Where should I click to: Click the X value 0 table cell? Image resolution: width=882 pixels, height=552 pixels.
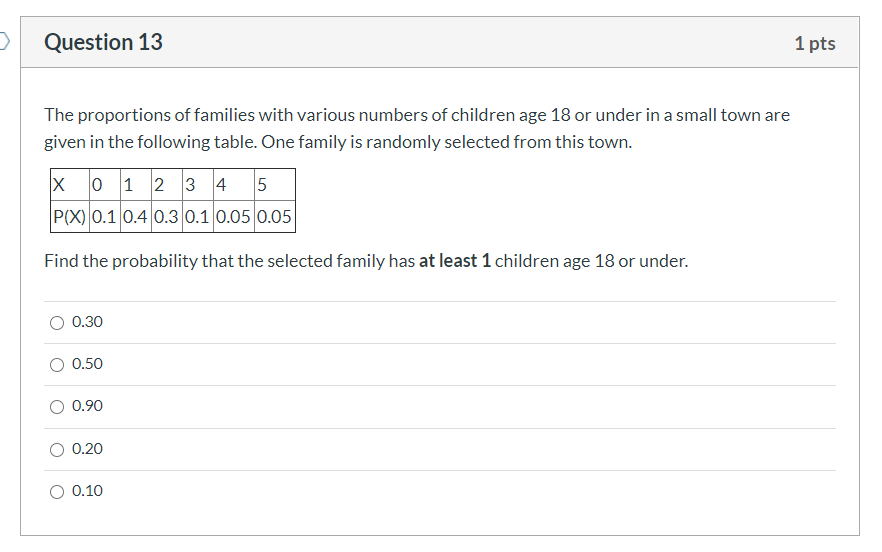[x=104, y=185]
